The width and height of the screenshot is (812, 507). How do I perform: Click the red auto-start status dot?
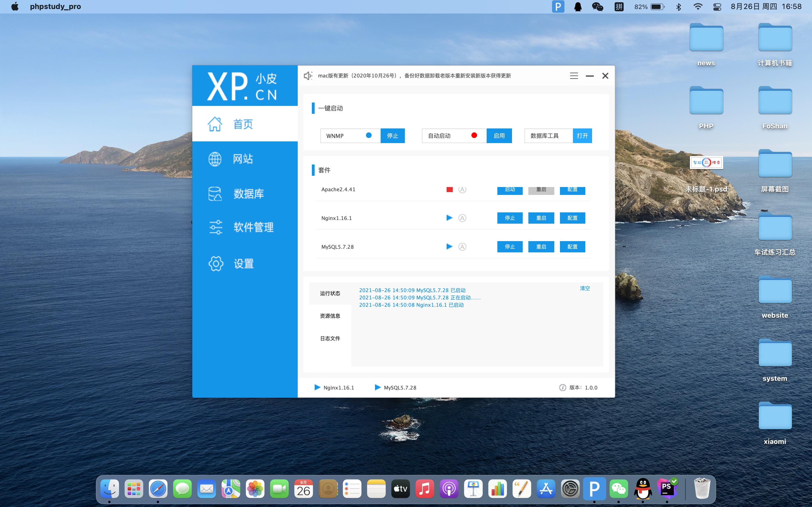474,135
